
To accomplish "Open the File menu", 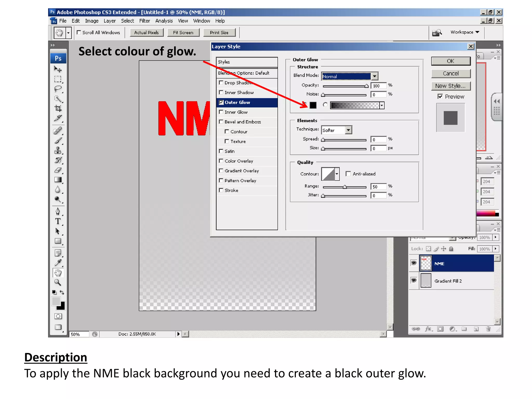I will pyautogui.click(x=63, y=21).
